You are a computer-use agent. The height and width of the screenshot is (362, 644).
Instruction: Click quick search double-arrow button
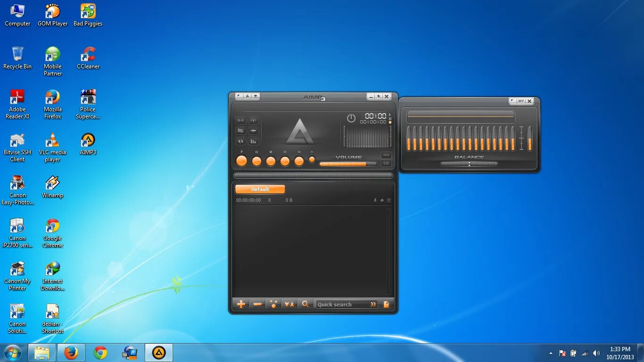click(373, 304)
